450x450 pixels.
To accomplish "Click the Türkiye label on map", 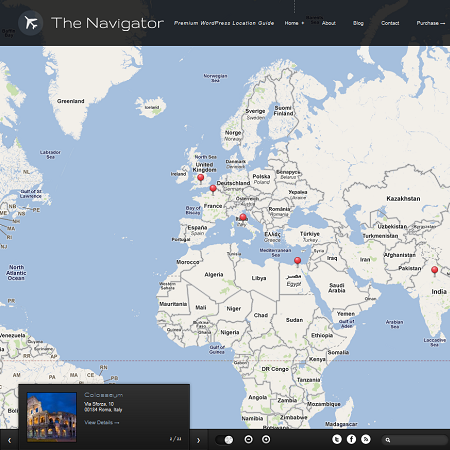I will tap(310, 234).
